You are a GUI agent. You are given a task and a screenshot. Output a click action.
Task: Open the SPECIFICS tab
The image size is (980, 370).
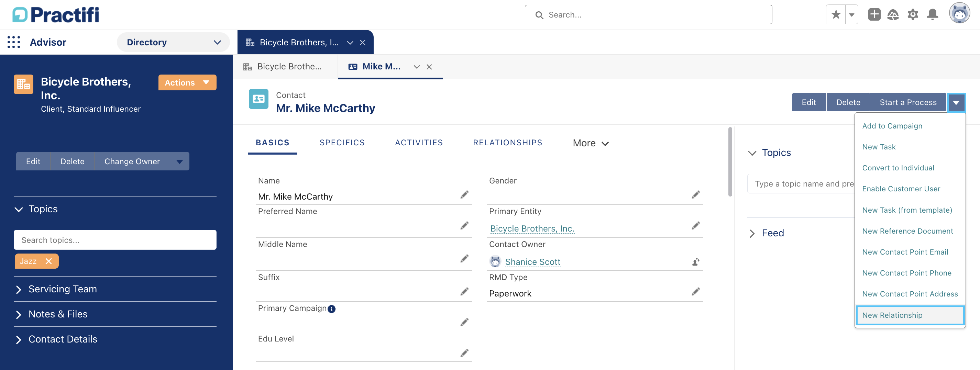click(x=342, y=143)
